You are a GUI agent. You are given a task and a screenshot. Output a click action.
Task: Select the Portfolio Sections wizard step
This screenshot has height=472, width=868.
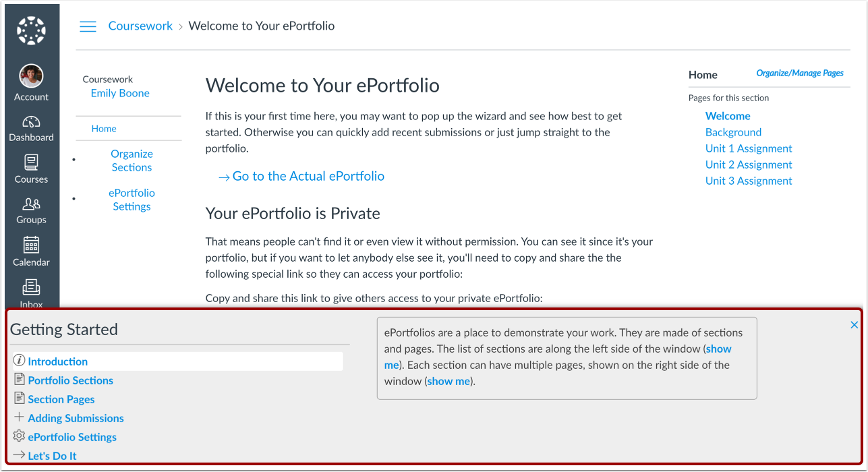70,380
